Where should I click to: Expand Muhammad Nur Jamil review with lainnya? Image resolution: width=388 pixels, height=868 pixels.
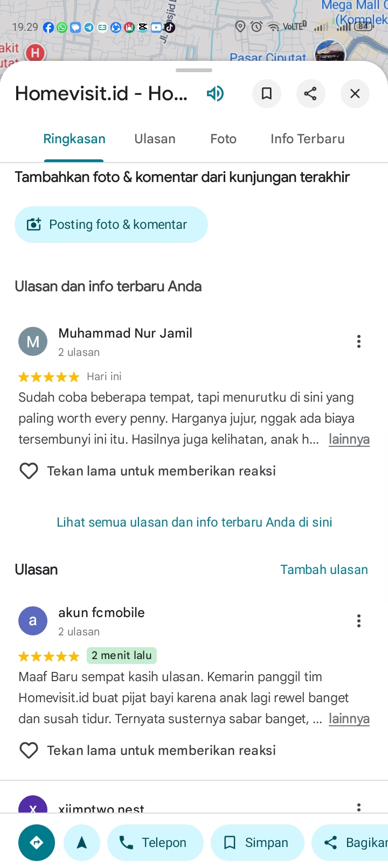tap(349, 439)
